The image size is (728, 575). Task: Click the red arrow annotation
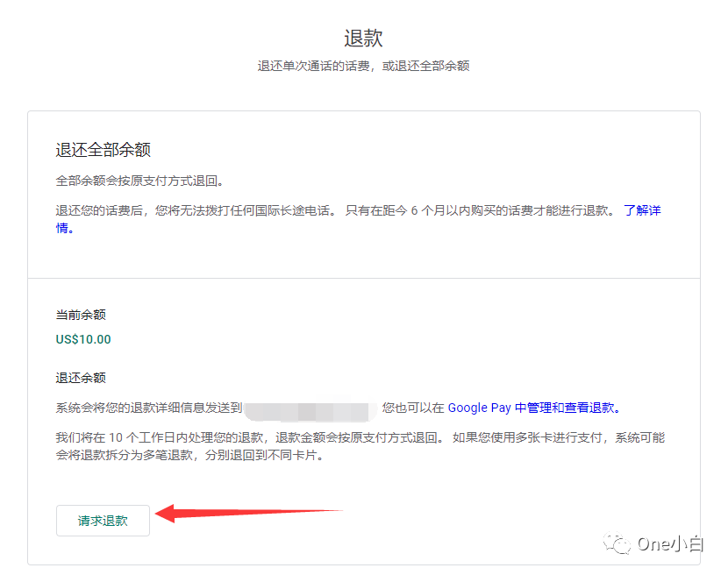click(219, 512)
